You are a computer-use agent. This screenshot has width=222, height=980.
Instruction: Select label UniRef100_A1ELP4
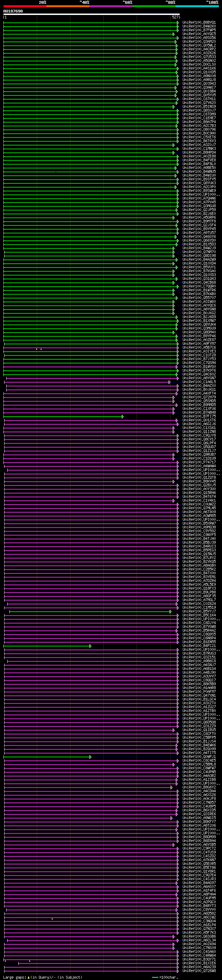(199, 925)
